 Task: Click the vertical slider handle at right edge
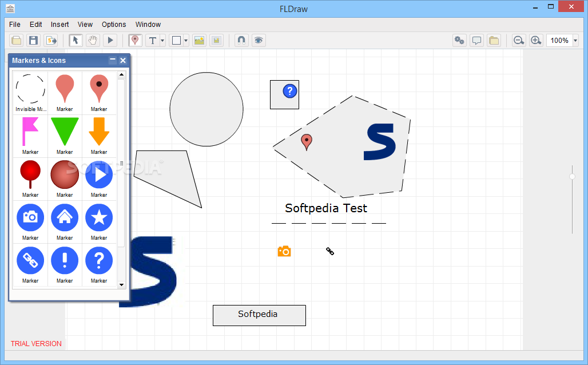[572, 176]
